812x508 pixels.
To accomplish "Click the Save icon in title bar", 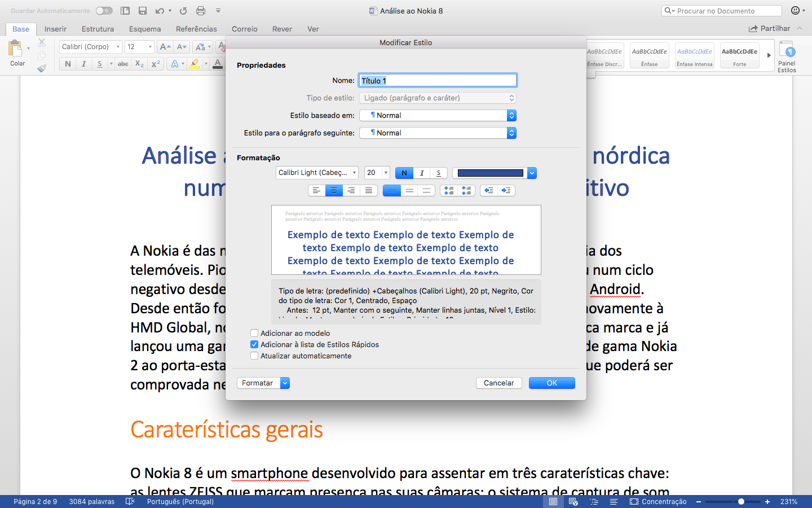I will click(x=143, y=11).
